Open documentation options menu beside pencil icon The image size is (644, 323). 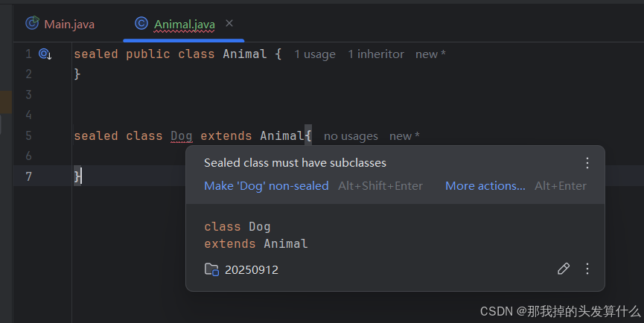click(x=587, y=269)
